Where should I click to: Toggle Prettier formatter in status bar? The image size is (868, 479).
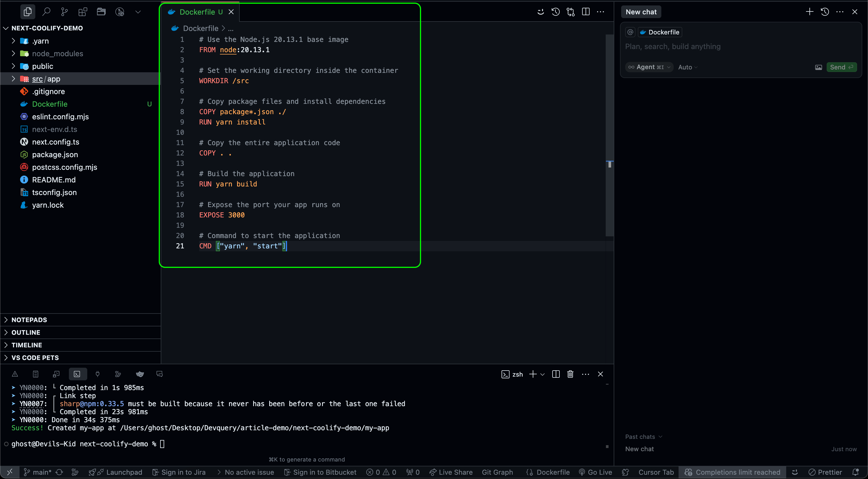[825, 472]
